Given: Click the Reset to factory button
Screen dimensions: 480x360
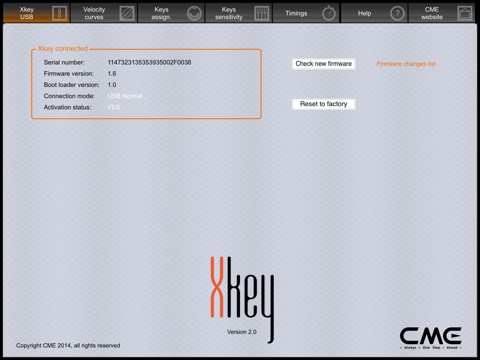Looking at the screenshot, I should 324,104.
